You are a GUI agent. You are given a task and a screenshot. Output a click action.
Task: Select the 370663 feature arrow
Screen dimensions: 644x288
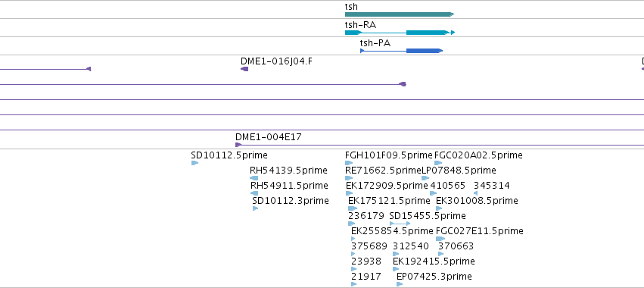coord(441,254)
